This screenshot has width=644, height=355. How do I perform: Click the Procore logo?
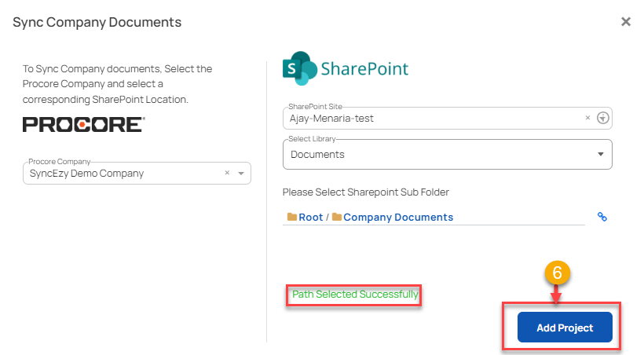[x=84, y=125]
